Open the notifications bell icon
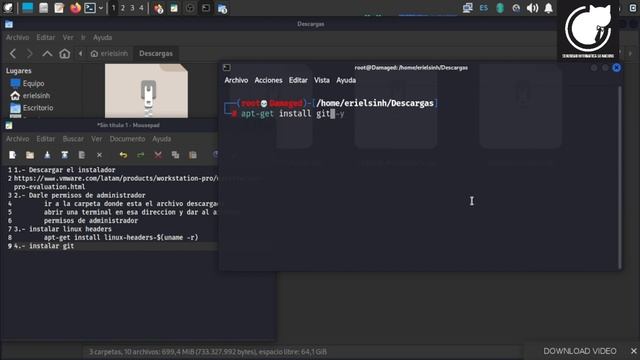 pyautogui.click(x=549, y=8)
